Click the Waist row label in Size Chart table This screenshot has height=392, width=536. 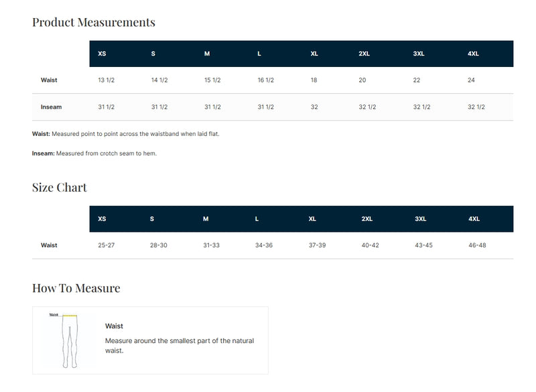(49, 245)
